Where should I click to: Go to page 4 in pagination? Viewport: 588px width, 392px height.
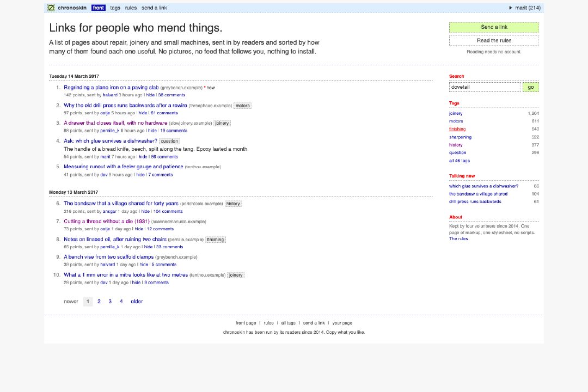coord(121,302)
